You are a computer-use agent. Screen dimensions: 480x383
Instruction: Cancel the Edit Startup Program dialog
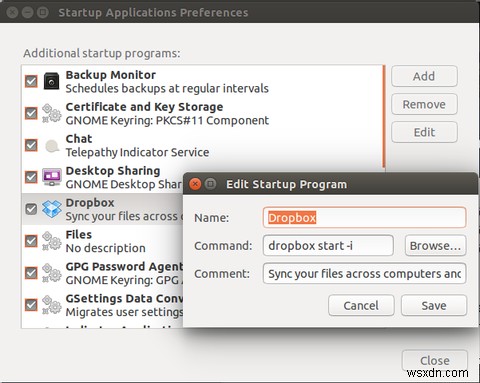[361, 305]
